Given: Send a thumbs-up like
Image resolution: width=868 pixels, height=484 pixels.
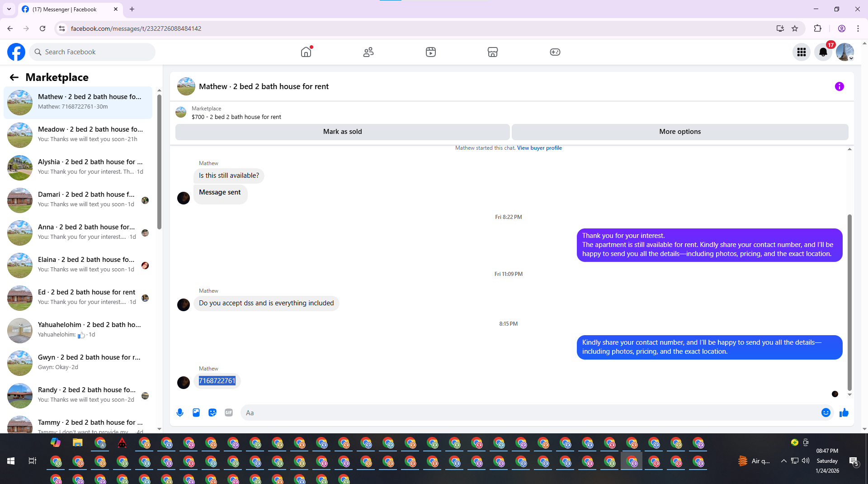Looking at the screenshot, I should tap(844, 413).
